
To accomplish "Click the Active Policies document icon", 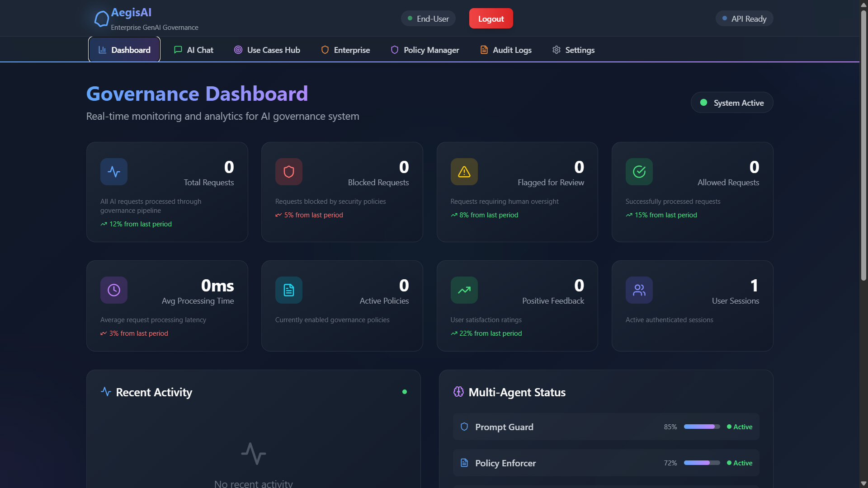I will pyautogui.click(x=289, y=290).
